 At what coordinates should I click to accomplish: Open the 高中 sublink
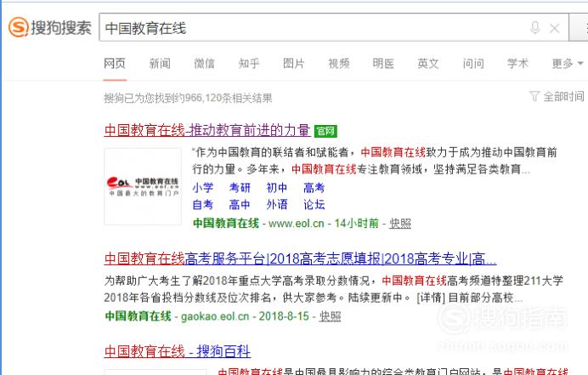[x=240, y=205]
